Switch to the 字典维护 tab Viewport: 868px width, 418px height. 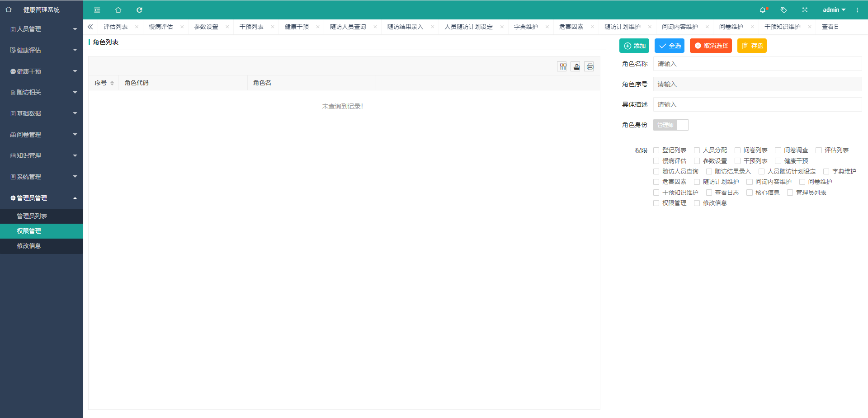[x=526, y=27]
